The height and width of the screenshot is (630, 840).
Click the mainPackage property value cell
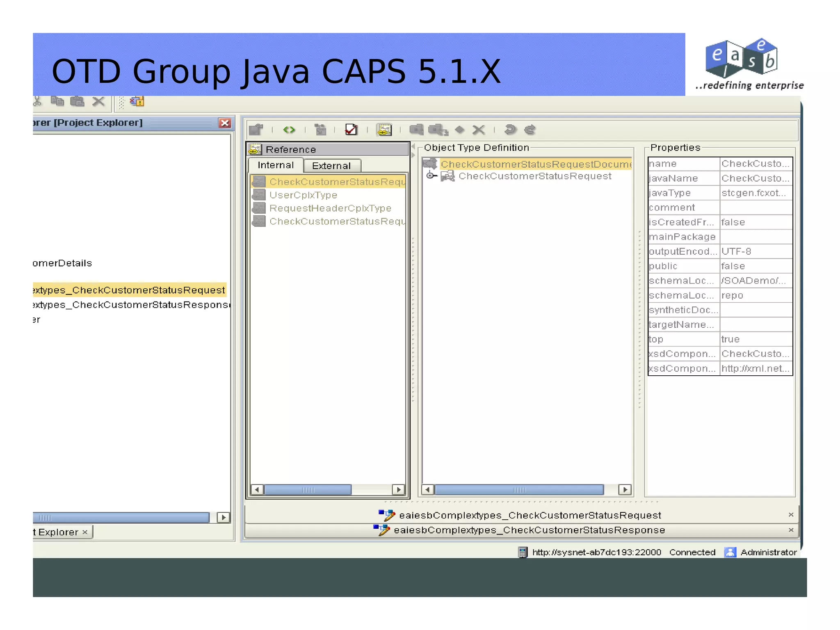[756, 237]
